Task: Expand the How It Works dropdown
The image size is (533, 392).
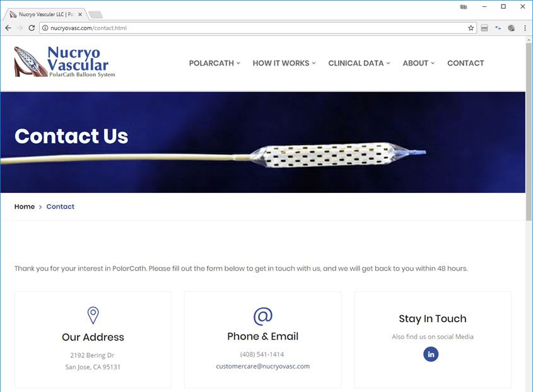Action: (x=284, y=63)
